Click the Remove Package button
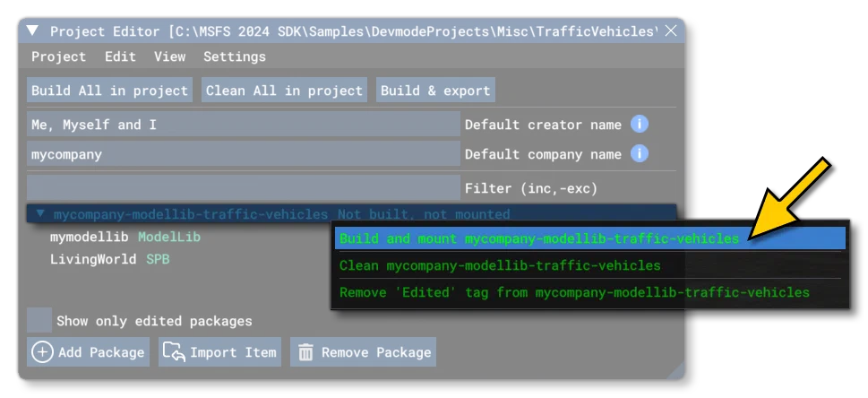This screenshot has height=398, width=868. click(363, 352)
